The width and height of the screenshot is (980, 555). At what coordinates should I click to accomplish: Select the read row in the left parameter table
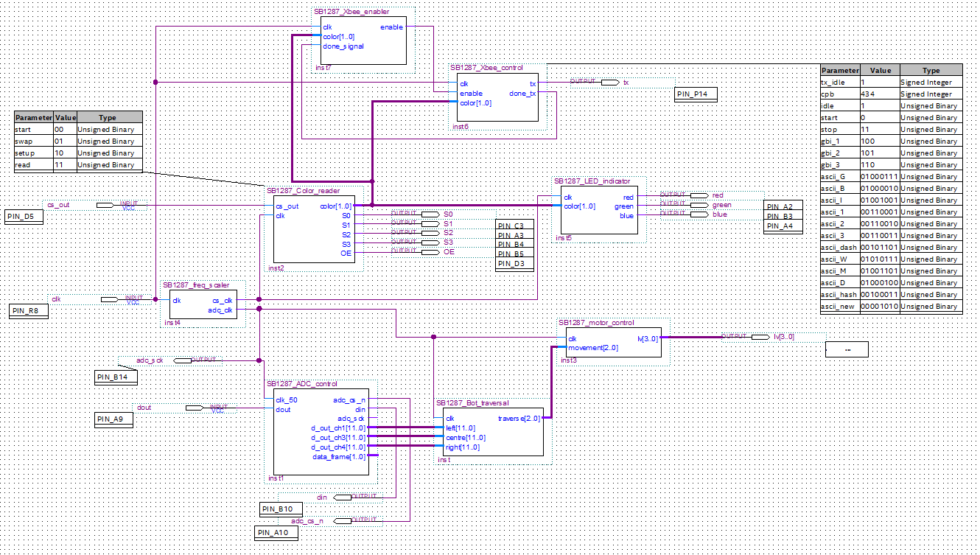[33, 164]
